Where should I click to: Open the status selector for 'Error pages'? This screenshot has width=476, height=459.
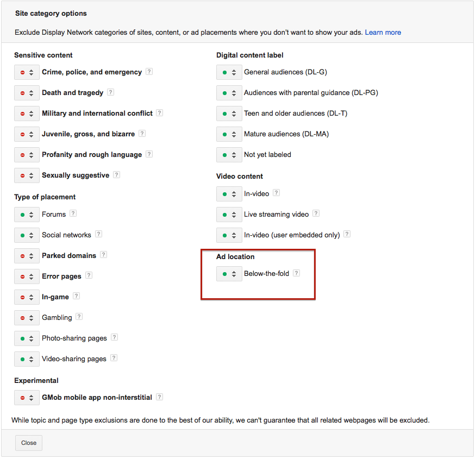27,276
